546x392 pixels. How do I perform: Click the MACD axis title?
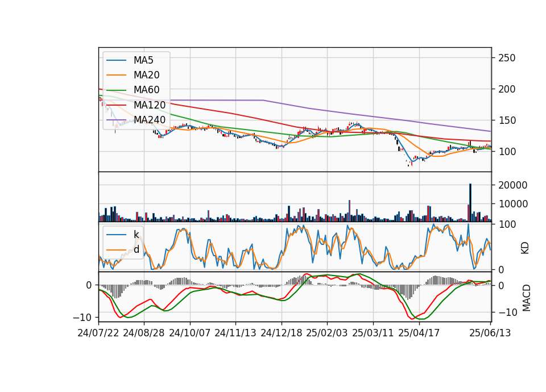pos(527,298)
